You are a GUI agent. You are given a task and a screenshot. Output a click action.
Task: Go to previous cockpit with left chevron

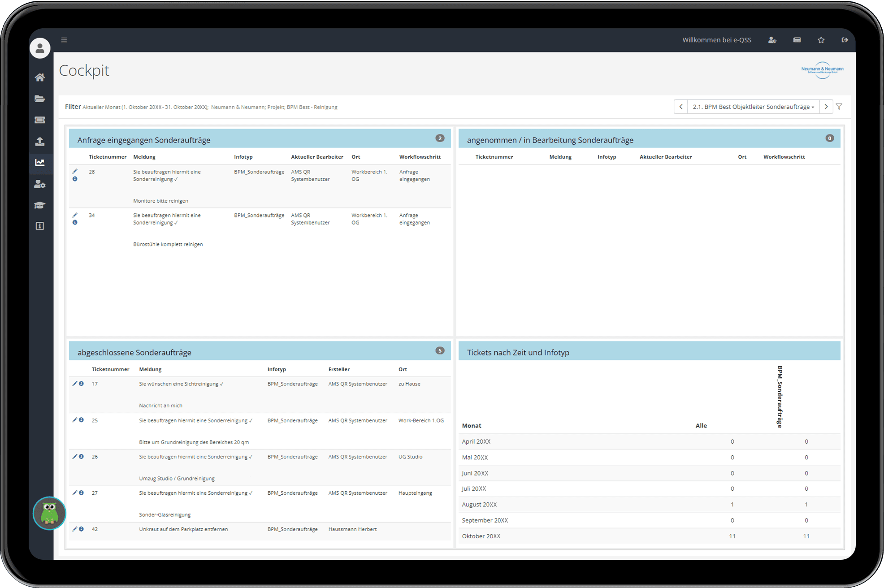pos(680,107)
